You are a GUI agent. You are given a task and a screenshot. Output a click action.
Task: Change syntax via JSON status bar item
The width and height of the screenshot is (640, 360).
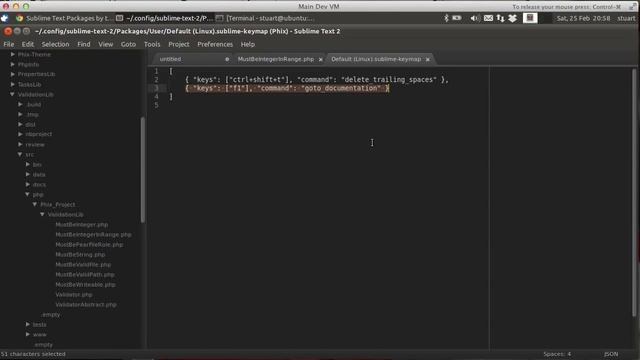tap(611, 354)
